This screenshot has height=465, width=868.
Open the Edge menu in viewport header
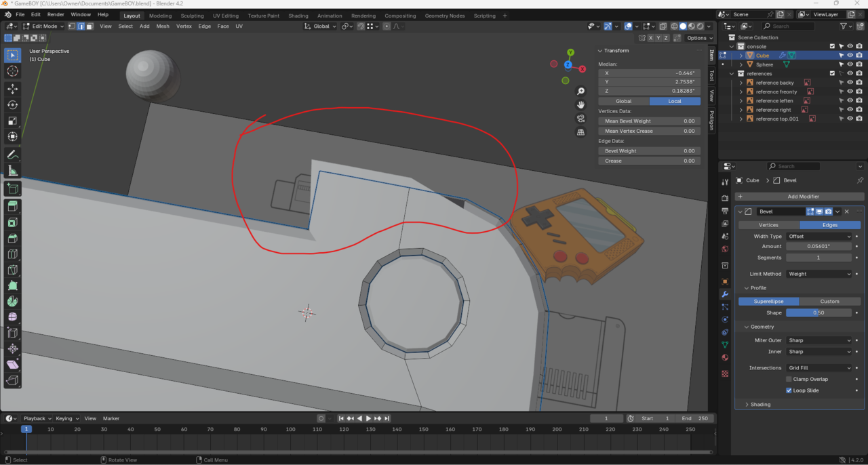pos(204,26)
